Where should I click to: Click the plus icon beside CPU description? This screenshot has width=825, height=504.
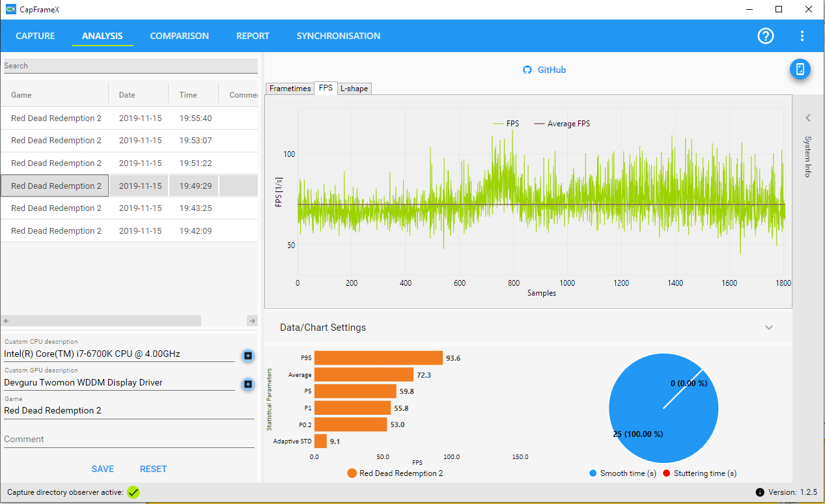248,356
